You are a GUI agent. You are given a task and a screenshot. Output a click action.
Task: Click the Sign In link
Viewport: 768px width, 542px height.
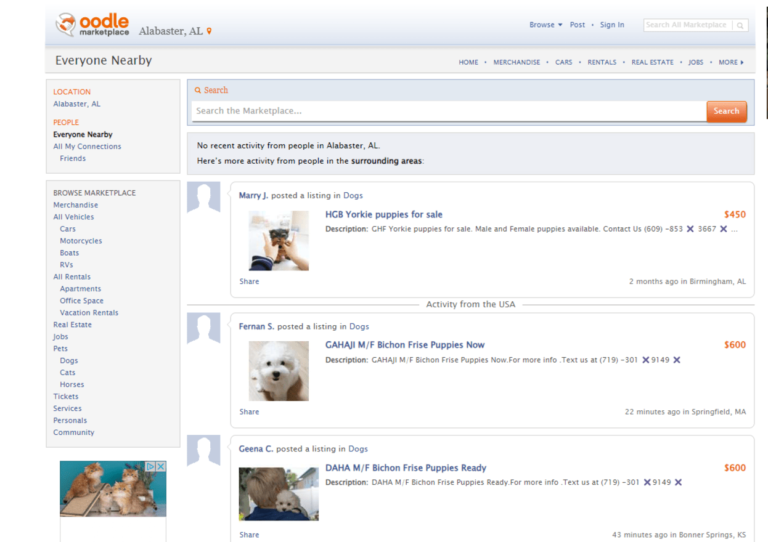(x=612, y=25)
